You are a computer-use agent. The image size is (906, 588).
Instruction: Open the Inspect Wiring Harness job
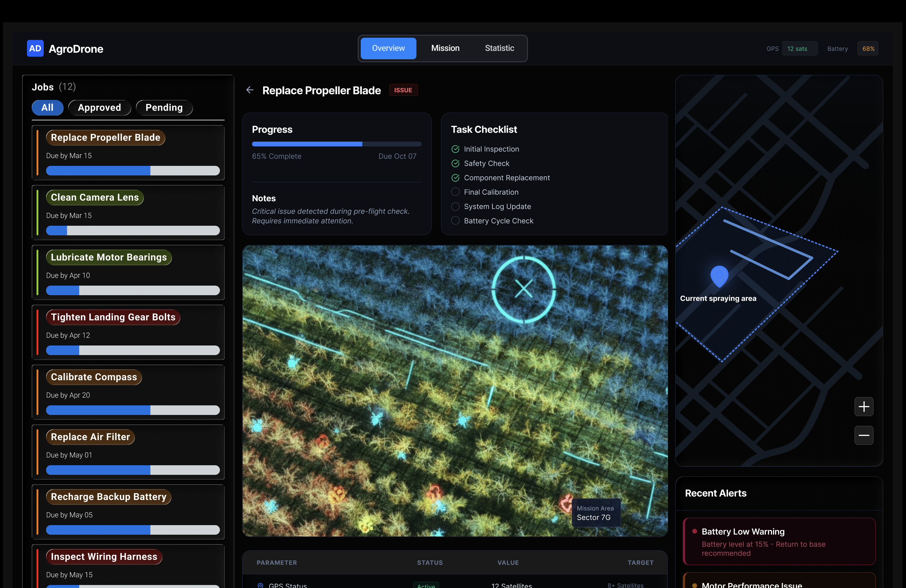[128, 566]
